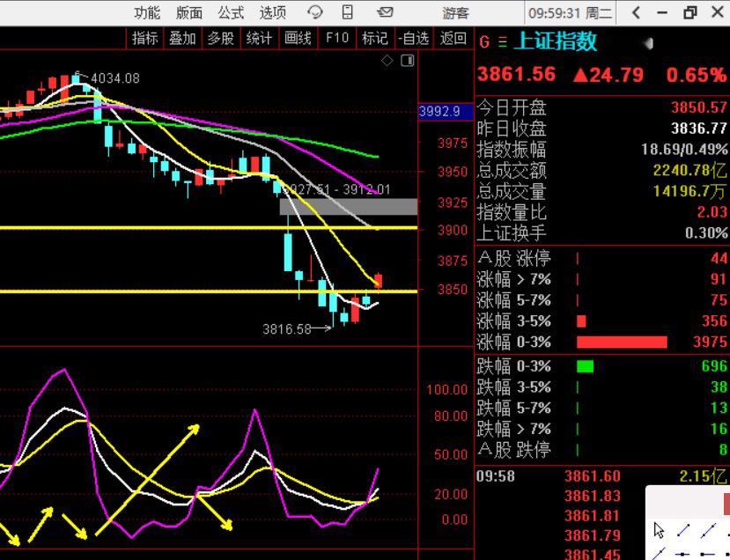Activate the 画线 drawing toolbar button

[x=298, y=38]
